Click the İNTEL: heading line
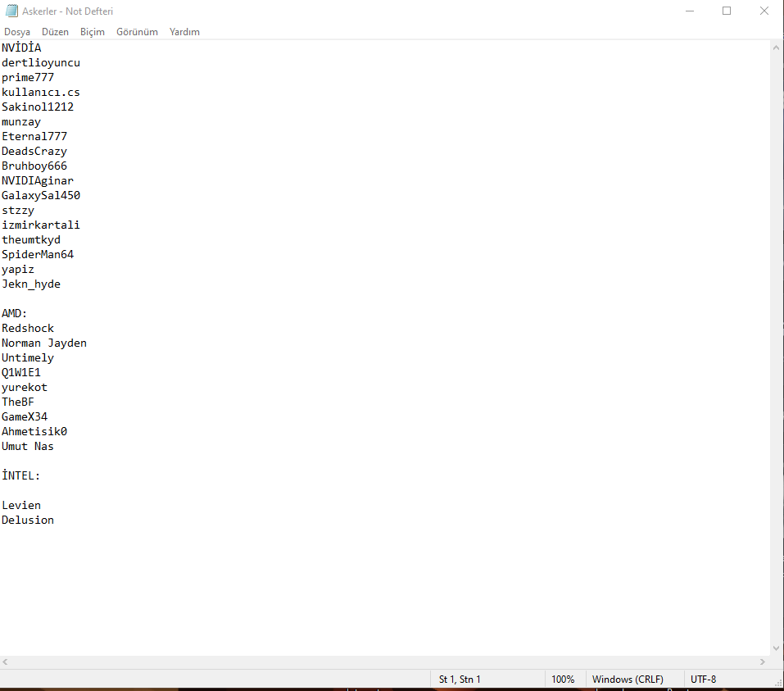This screenshot has height=691, width=784. pos(21,476)
